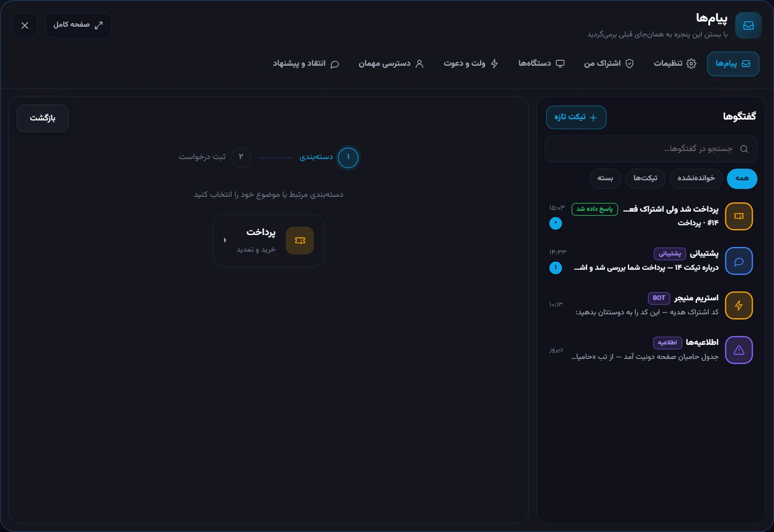774x532 pixels.
Task: Open the اشتراک من tab
Action: pos(609,64)
